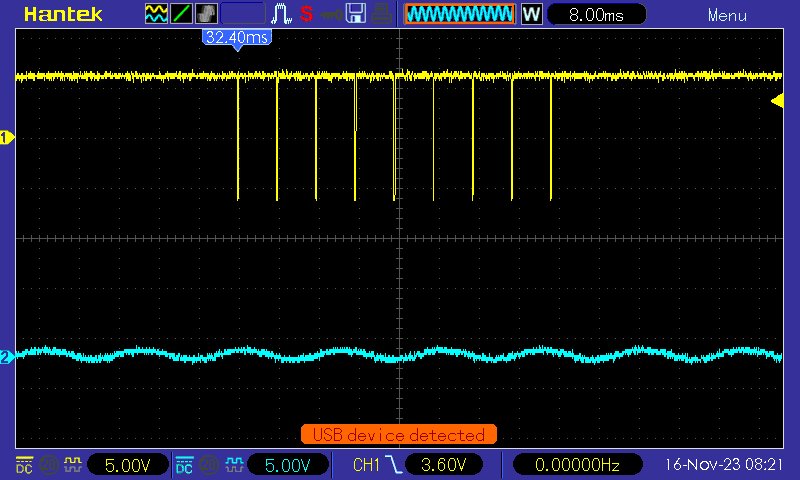Image resolution: width=800 pixels, height=480 pixels.
Task: Click the pulse edge trigger icon
Action: tap(281, 14)
